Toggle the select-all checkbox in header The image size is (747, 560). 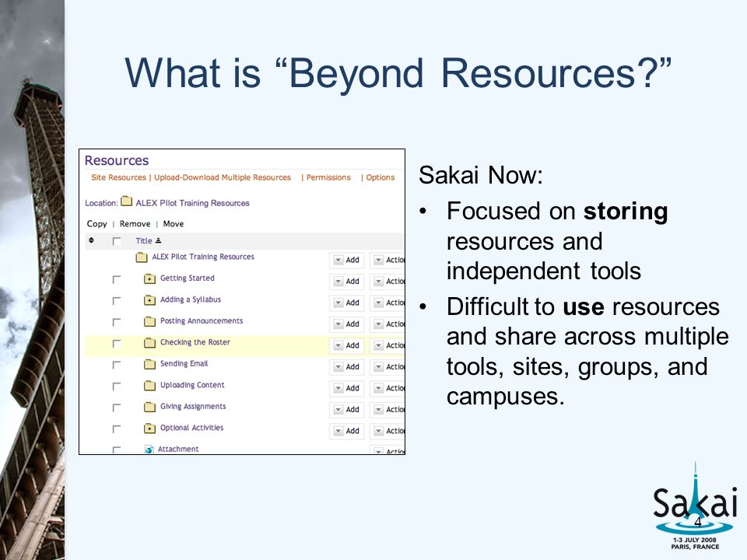pos(116,241)
